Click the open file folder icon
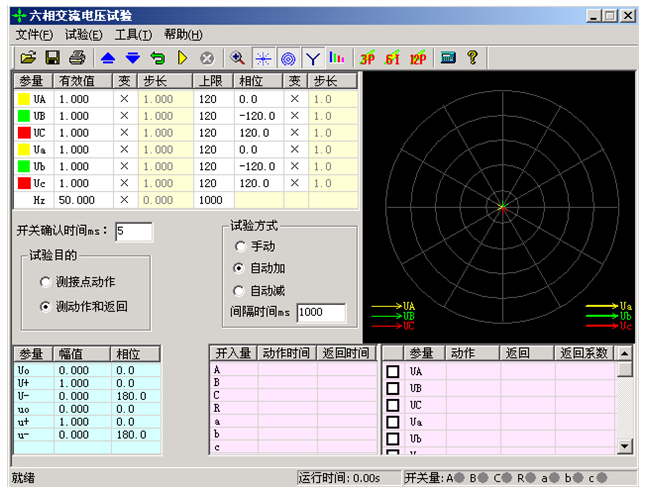Viewport: 648px width, 494px height. (x=29, y=58)
